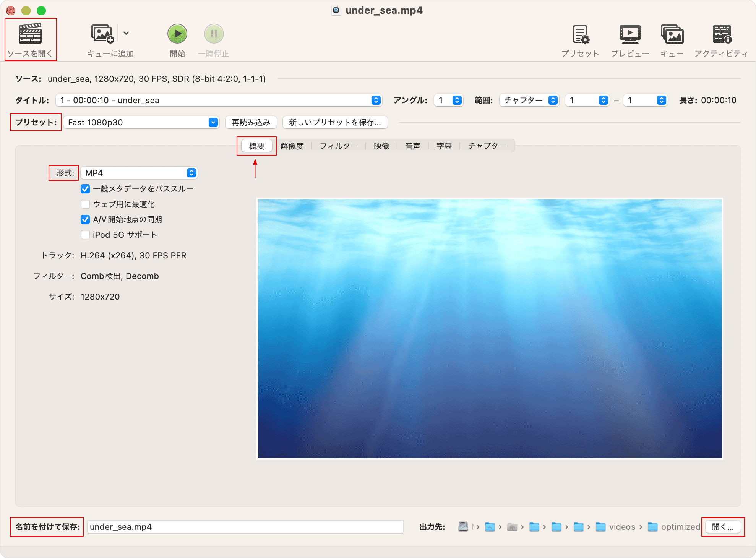Open the 形式 MP4 format dropdown

click(x=139, y=173)
